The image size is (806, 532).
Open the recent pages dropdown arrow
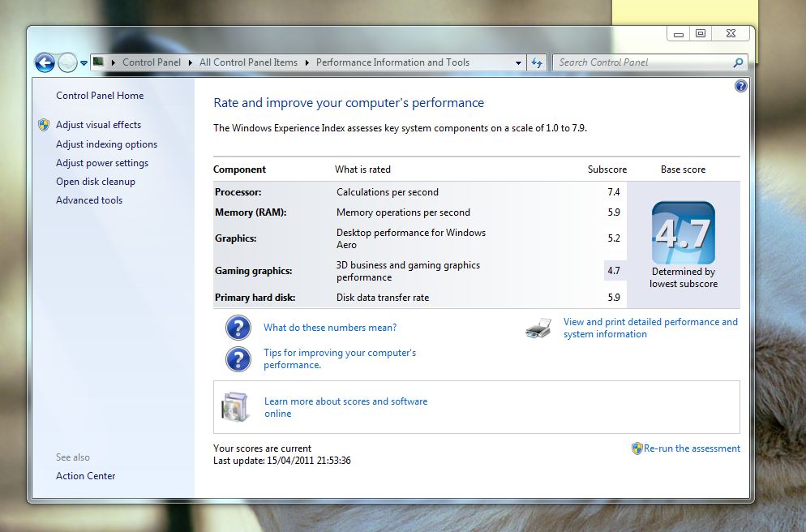tap(84, 63)
